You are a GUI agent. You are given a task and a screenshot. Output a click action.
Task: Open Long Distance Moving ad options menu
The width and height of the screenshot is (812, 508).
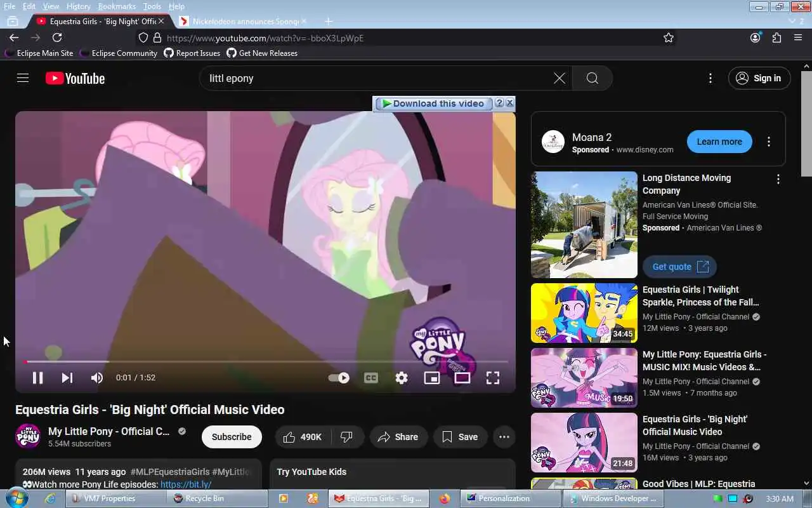tap(778, 180)
